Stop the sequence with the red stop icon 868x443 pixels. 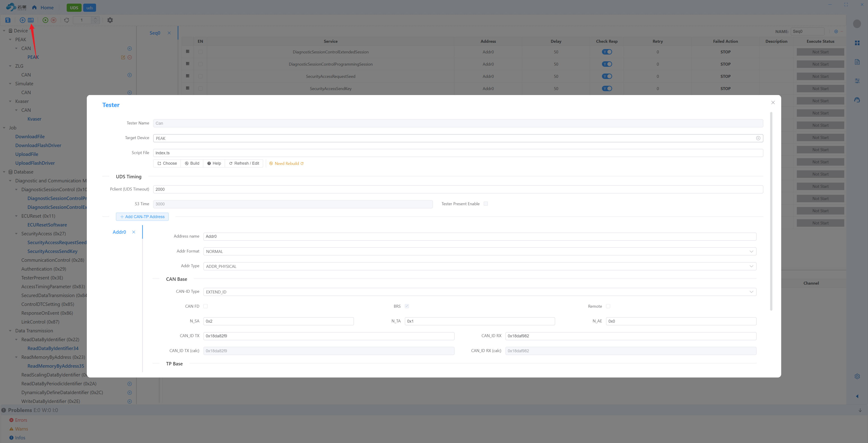click(x=54, y=20)
